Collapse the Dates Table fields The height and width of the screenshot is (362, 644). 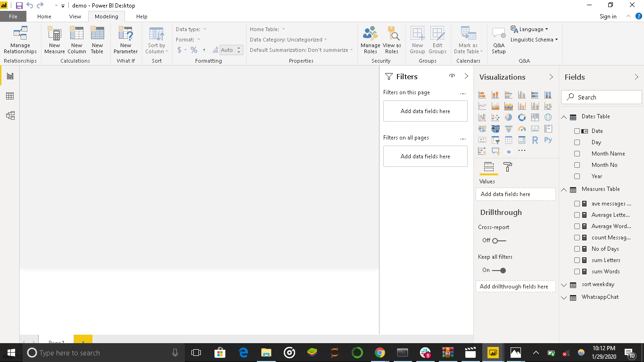tap(564, 117)
